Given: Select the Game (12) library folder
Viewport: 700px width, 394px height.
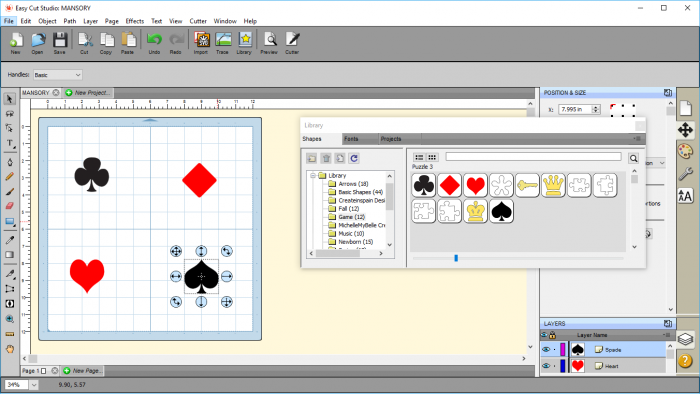Looking at the screenshot, I should coord(351,217).
